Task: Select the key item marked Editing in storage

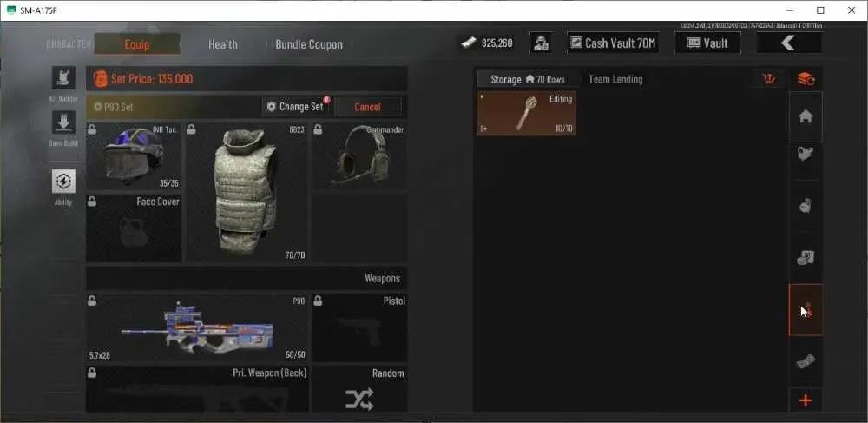Action: tap(527, 114)
